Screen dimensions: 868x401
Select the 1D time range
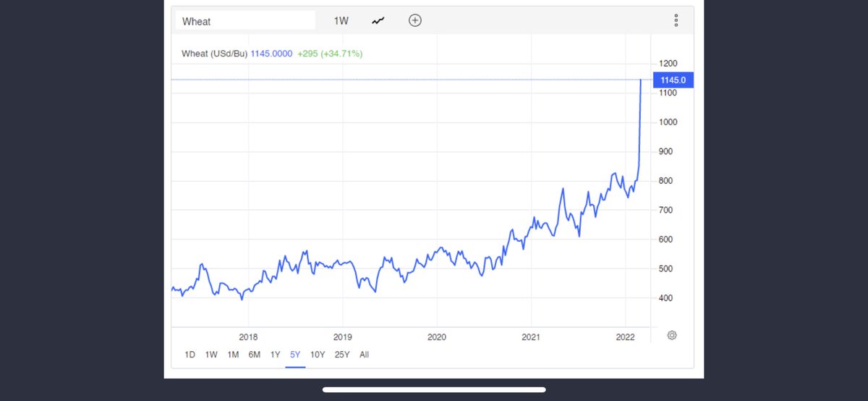click(190, 355)
